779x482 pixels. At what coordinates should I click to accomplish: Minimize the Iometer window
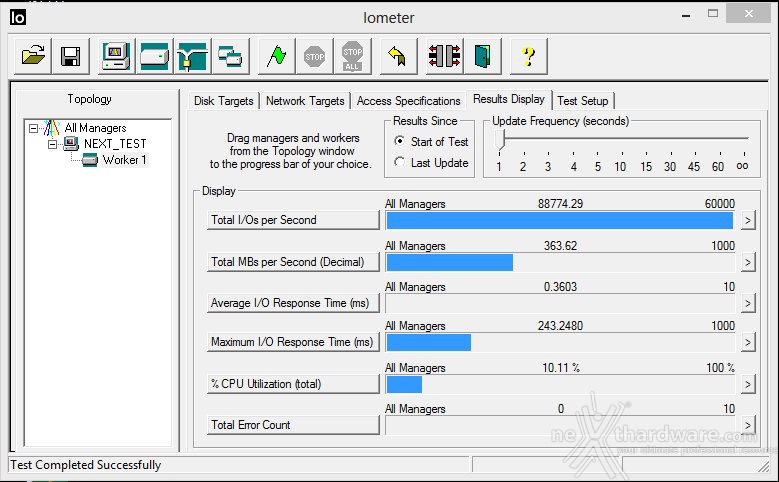coord(686,15)
